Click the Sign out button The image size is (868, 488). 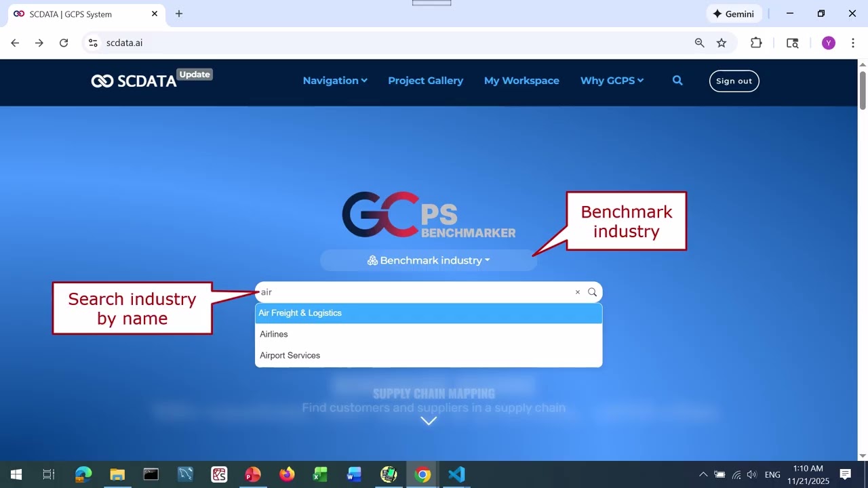tap(734, 81)
